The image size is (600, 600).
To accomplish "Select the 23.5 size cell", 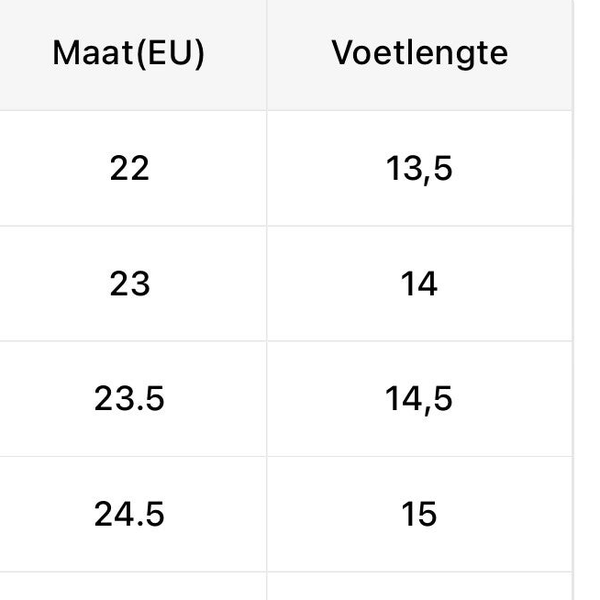I will click(x=129, y=399).
